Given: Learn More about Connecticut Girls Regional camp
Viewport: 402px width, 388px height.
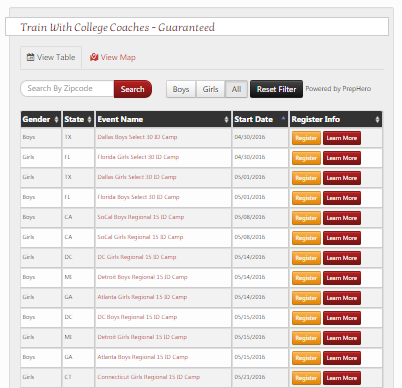Looking at the screenshot, I should click(342, 378).
